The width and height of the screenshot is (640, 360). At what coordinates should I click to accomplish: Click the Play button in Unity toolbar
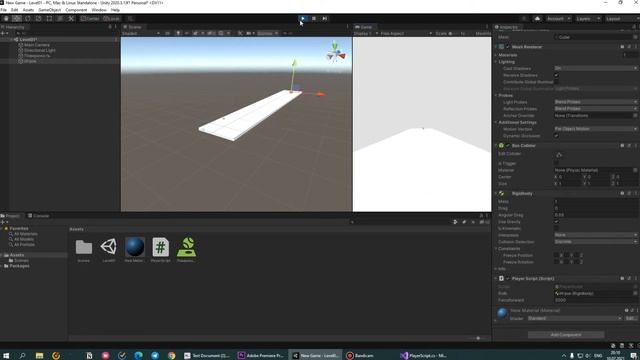(302, 18)
